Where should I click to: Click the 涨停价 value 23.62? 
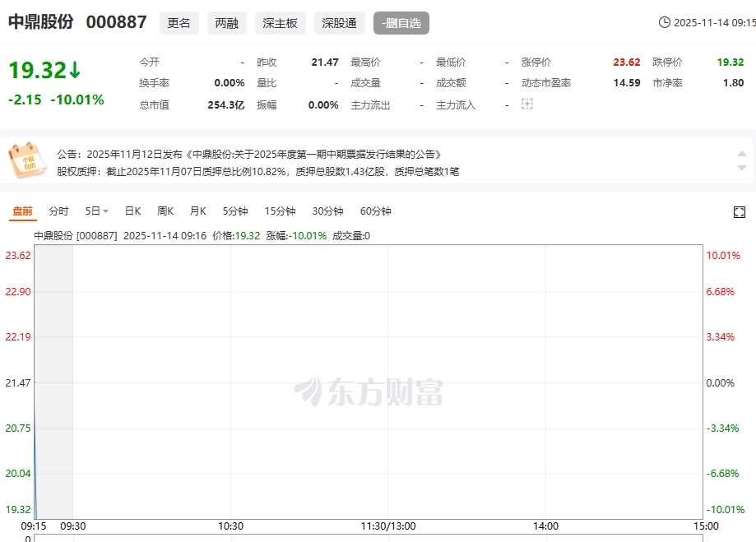point(627,63)
